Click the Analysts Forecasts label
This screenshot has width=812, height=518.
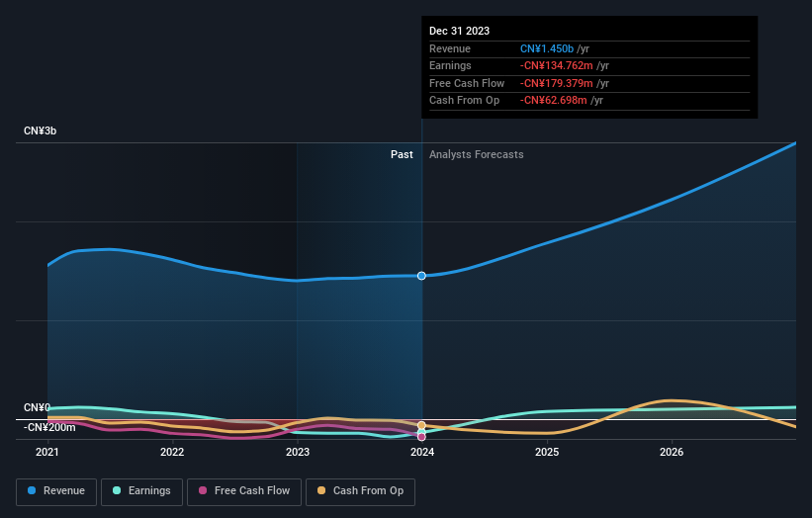coord(477,155)
